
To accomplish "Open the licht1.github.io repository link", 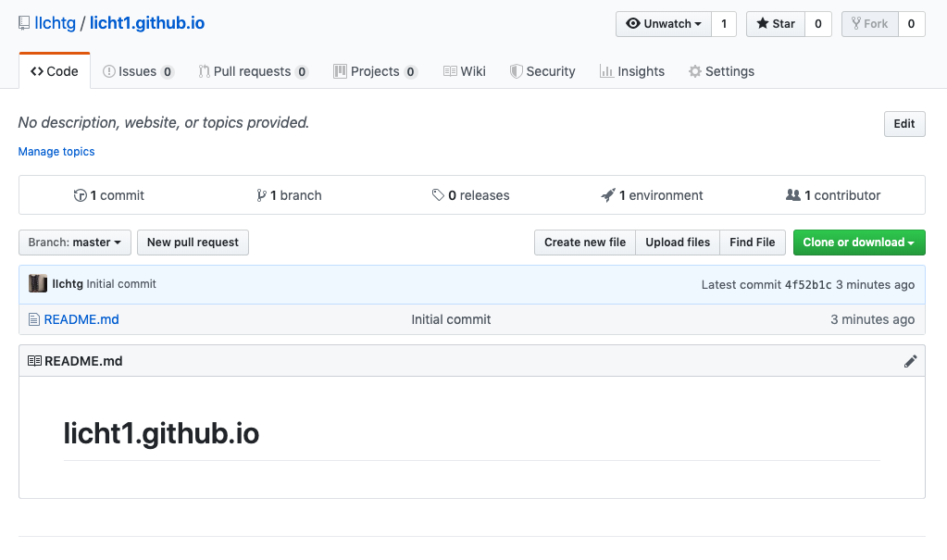I will [147, 23].
